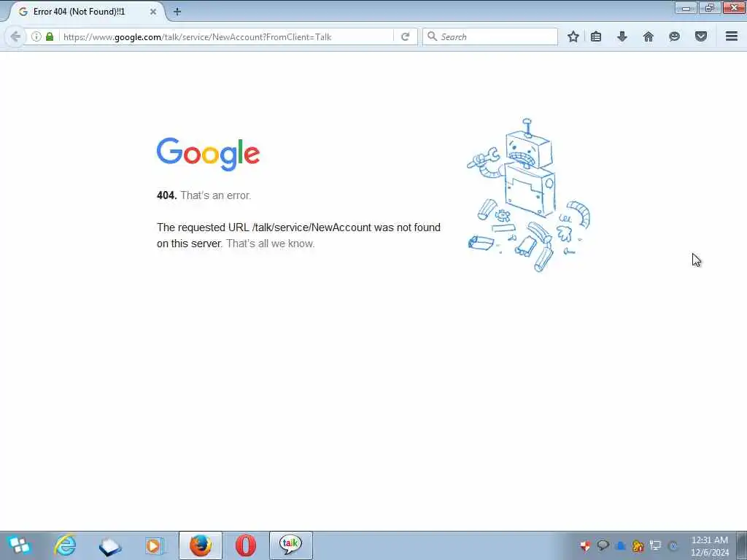Switch to Firefox in the taskbar

201,545
